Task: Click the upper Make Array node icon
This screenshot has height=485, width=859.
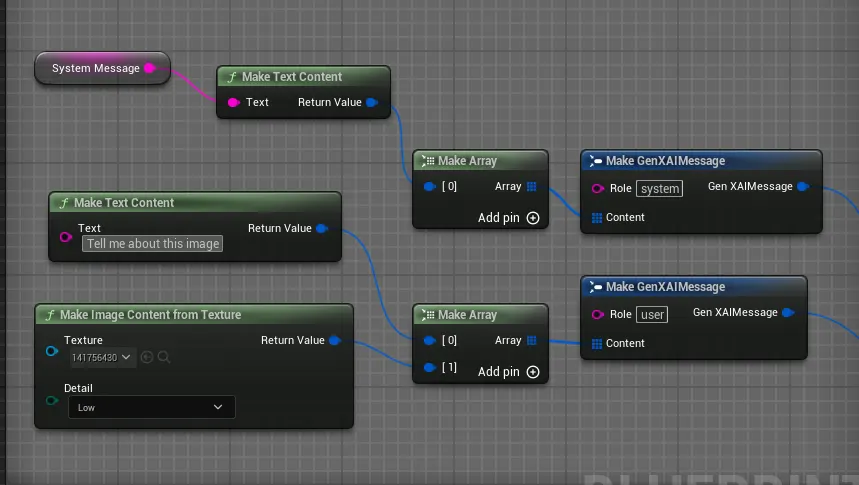Action: 428,161
